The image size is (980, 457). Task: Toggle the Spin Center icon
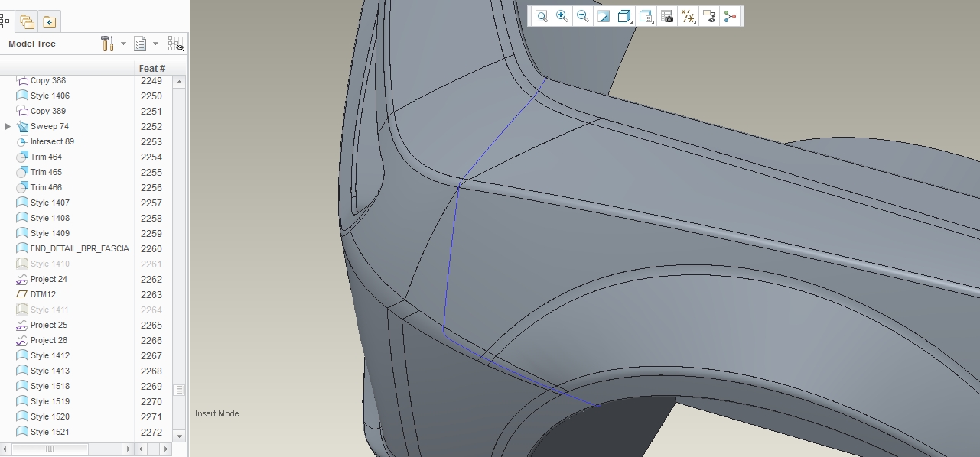click(730, 16)
